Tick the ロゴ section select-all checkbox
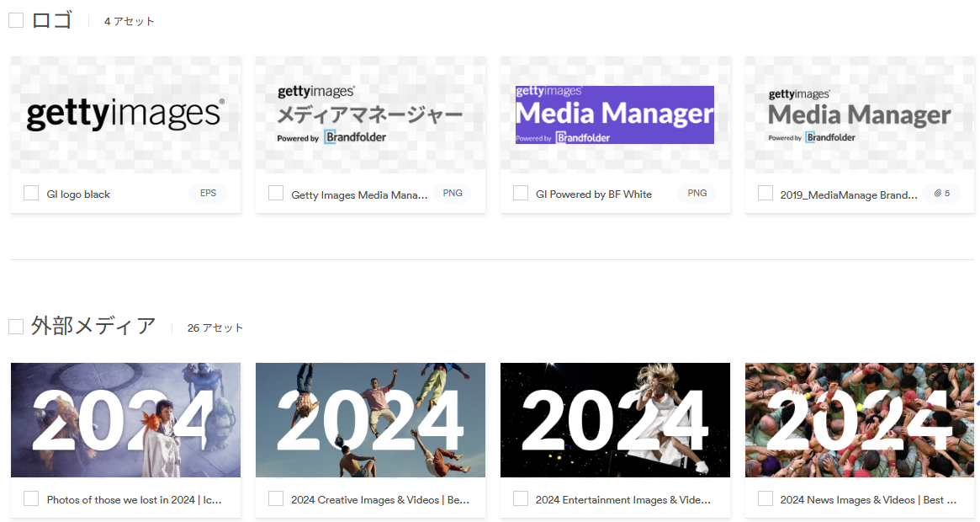 tap(16, 20)
